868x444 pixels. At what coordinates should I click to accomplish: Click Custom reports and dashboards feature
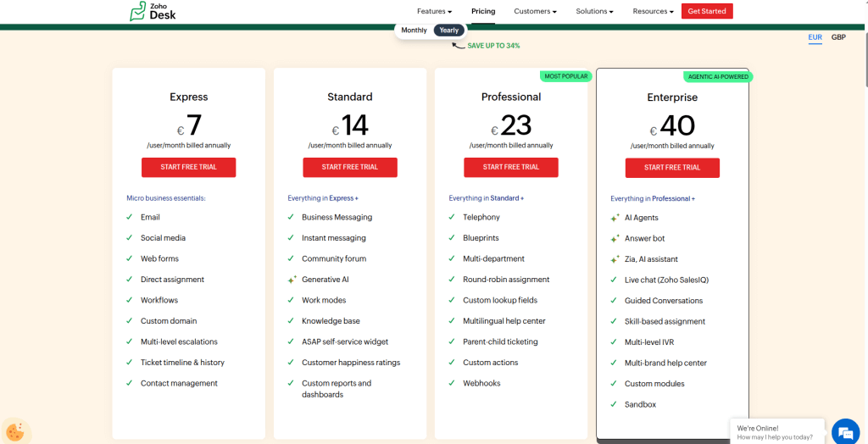coord(337,389)
